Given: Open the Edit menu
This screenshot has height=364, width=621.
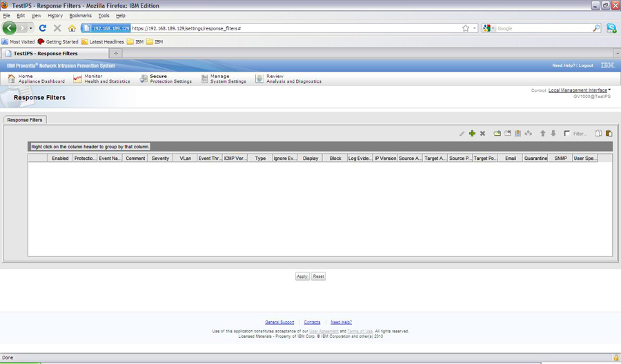Looking at the screenshot, I should 21,16.
